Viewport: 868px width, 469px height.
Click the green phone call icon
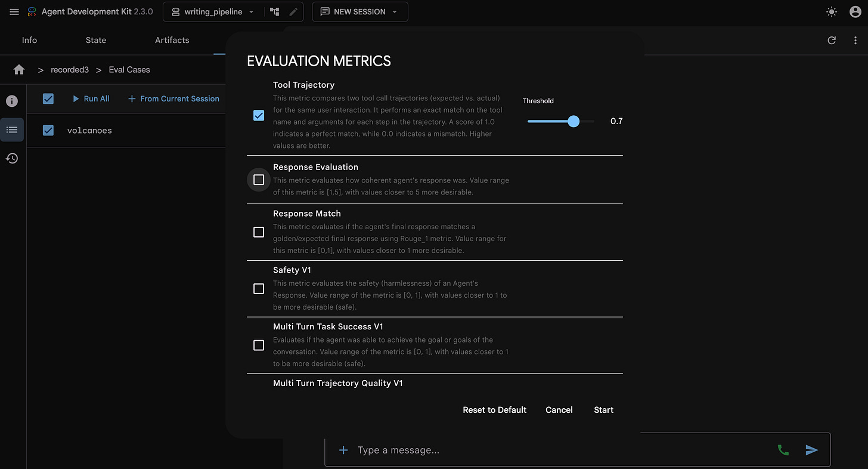pyautogui.click(x=783, y=450)
